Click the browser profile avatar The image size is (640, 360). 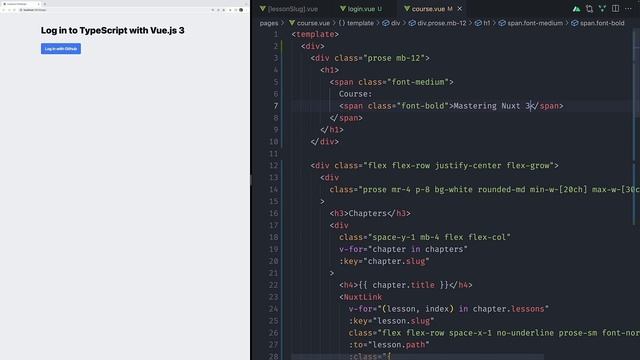pos(241,10)
